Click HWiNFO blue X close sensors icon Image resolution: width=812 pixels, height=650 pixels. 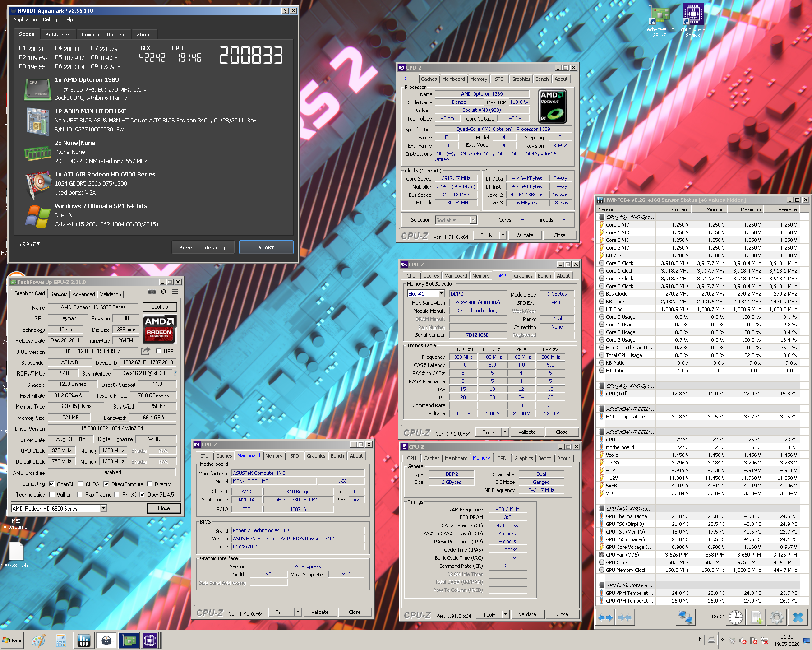[x=798, y=617]
